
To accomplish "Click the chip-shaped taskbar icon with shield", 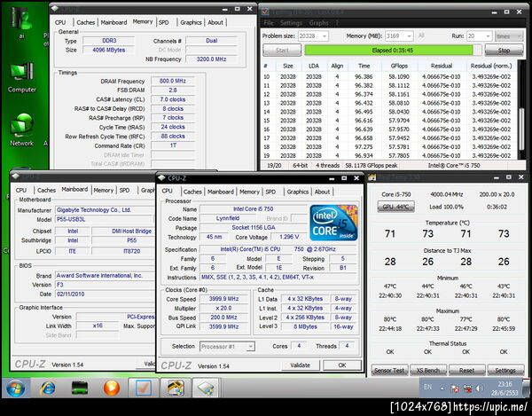I will pos(206,388).
